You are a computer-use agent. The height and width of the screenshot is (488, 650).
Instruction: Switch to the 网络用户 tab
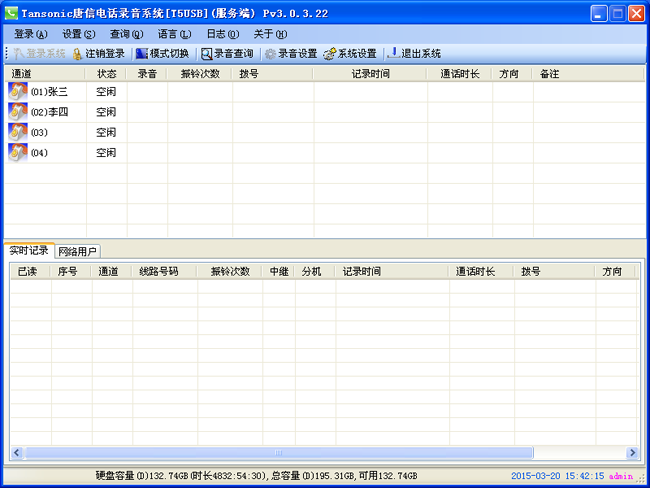(77, 251)
